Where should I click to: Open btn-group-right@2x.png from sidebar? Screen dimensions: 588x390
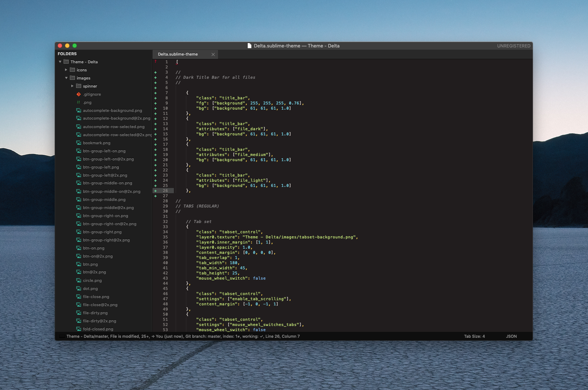coord(106,240)
